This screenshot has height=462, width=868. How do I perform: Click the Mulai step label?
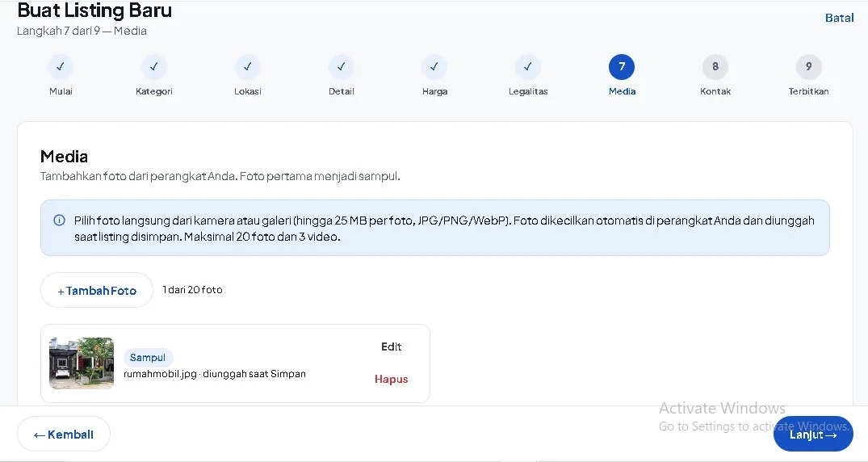[x=61, y=91]
